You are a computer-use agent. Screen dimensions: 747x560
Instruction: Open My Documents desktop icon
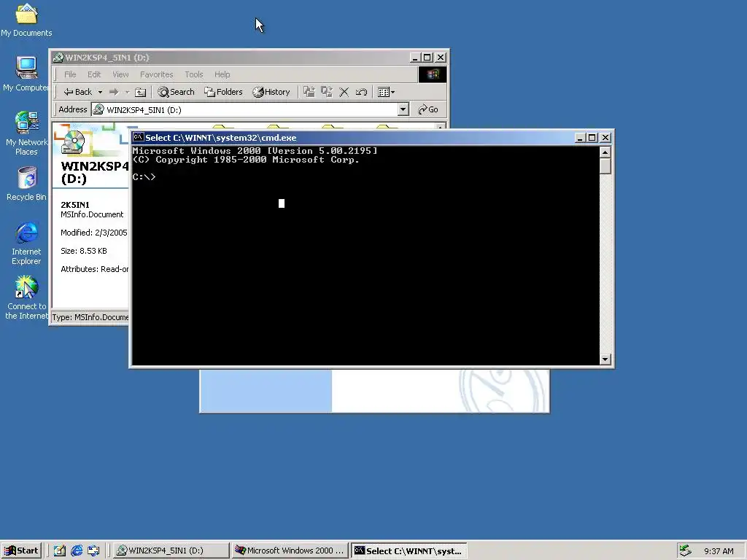[26, 20]
